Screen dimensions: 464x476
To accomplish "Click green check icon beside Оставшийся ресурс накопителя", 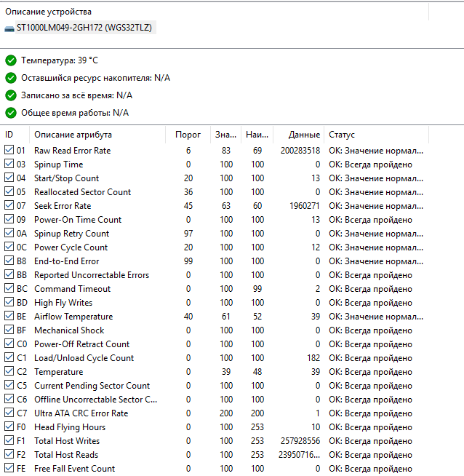I will (x=11, y=78).
